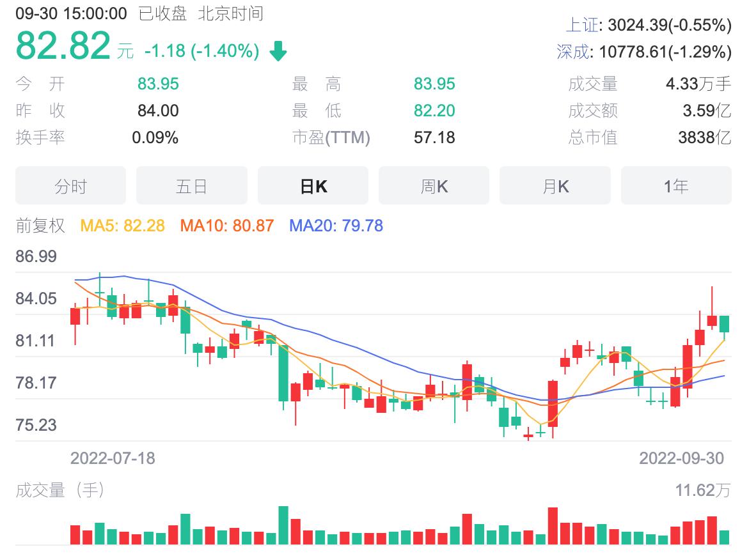
Task: Click the MA20: 79.78 indicator
Action: point(336,225)
